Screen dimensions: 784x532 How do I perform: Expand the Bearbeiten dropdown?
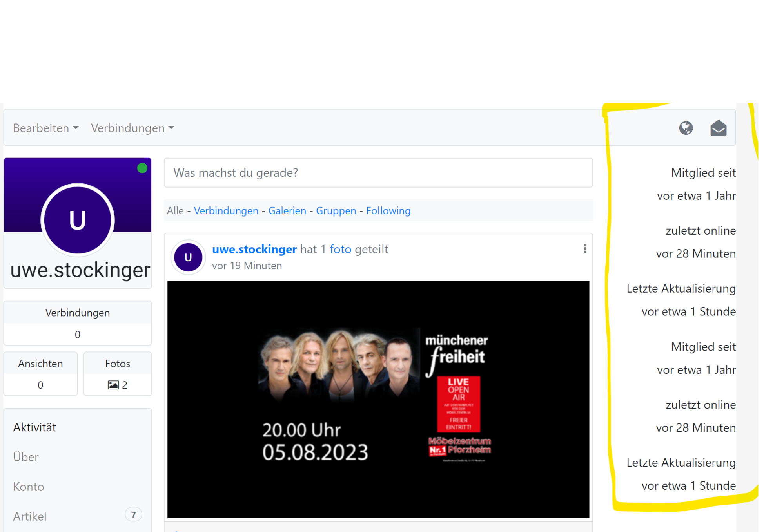[46, 128]
